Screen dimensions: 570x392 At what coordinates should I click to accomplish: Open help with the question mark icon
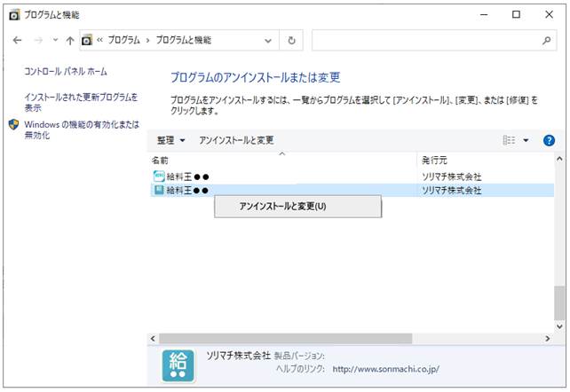tap(549, 140)
